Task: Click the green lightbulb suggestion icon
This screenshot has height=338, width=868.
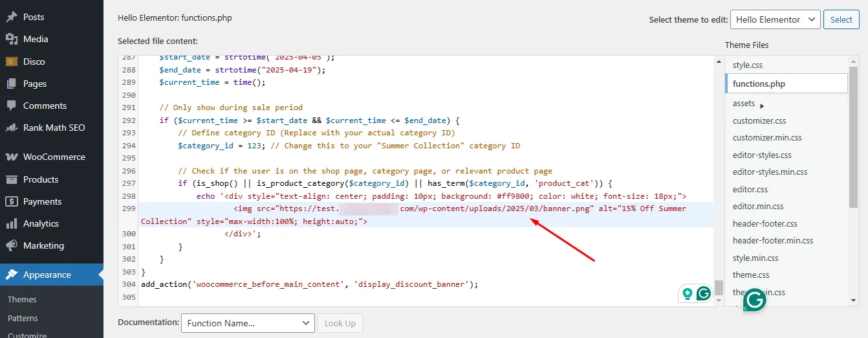Action: (x=687, y=293)
